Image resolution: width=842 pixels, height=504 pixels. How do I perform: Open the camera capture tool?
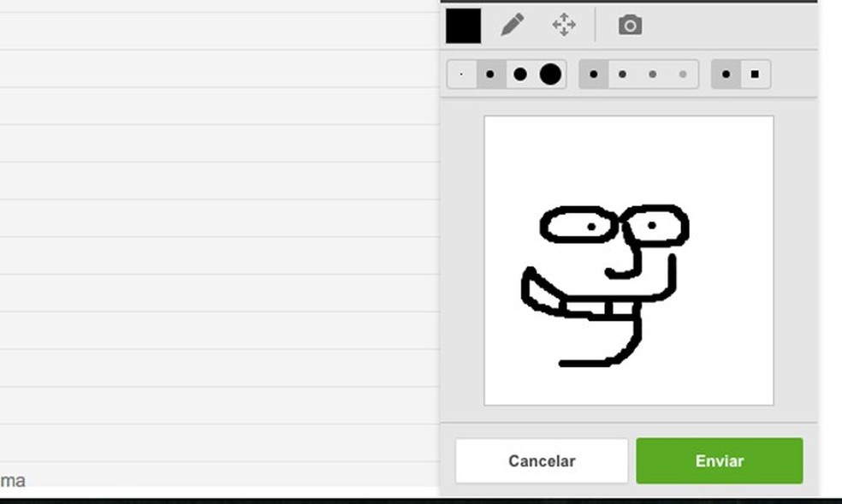[x=631, y=25]
